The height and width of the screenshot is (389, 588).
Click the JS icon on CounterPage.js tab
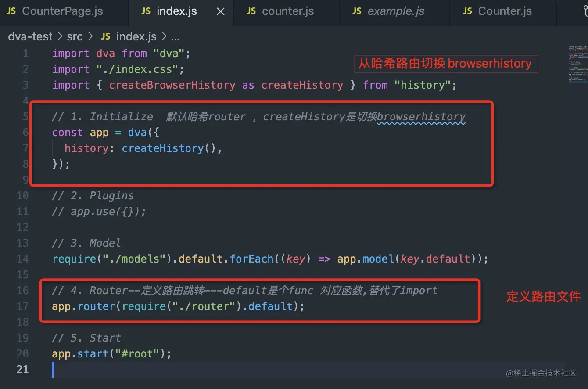click(x=12, y=11)
